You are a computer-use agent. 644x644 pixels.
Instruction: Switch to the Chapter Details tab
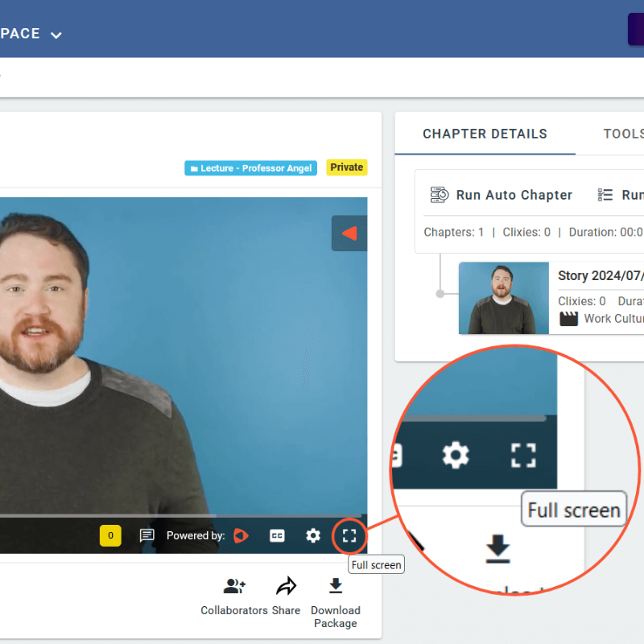click(485, 134)
